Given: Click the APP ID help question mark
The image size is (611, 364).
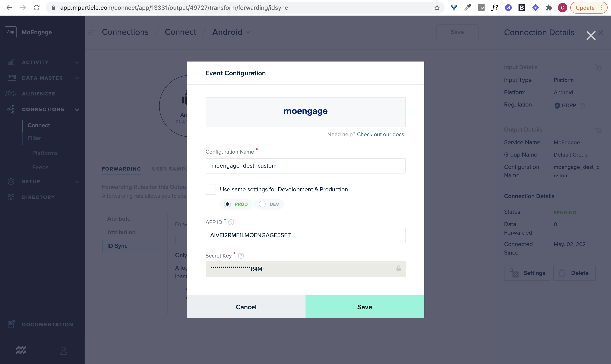Looking at the screenshot, I should pos(231,222).
